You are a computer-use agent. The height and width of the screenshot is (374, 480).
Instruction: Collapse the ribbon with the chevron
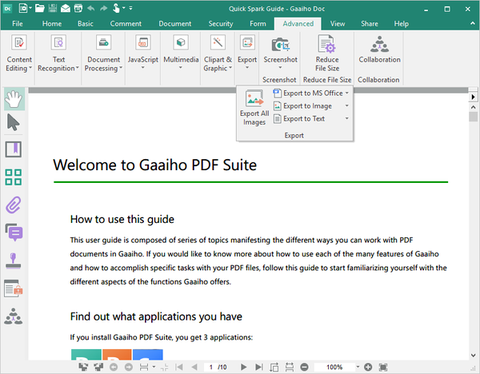[x=472, y=23]
